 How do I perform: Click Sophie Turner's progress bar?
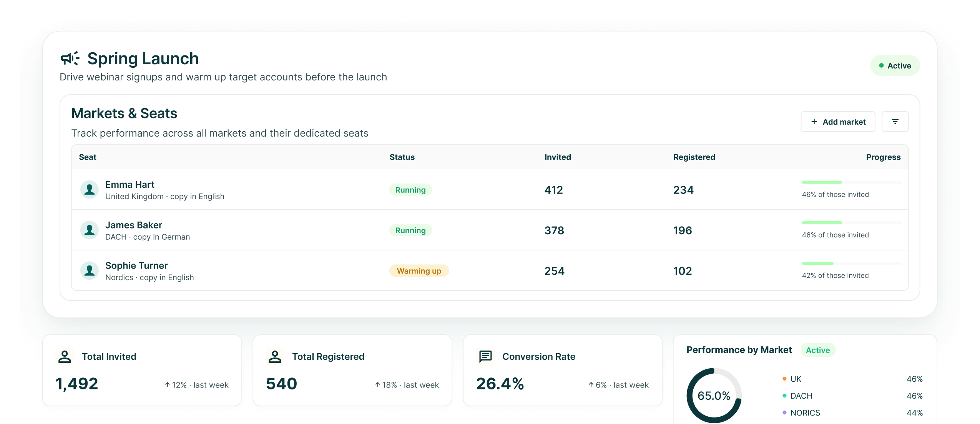click(851, 264)
